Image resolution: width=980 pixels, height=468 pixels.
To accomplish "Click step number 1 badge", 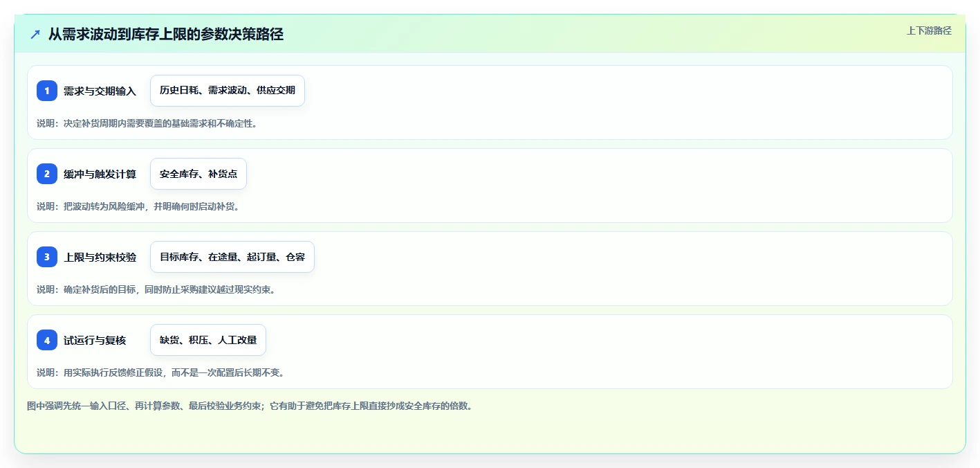I will pos(47,91).
